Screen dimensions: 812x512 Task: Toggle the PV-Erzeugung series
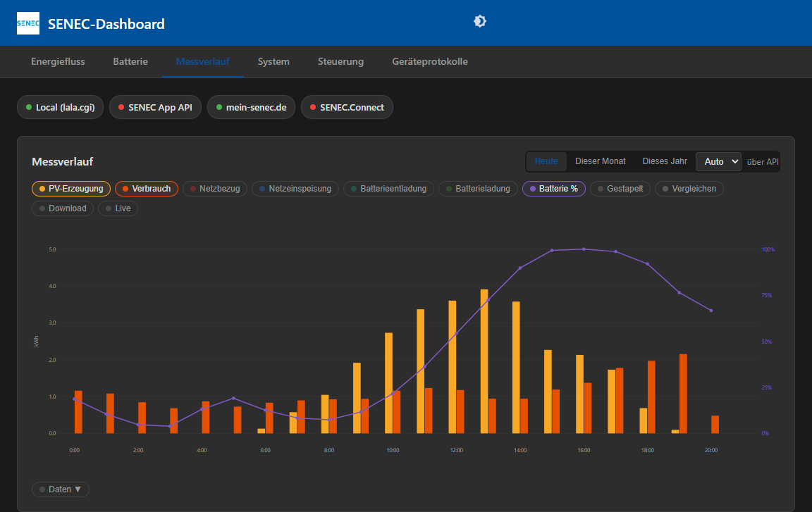click(x=71, y=189)
